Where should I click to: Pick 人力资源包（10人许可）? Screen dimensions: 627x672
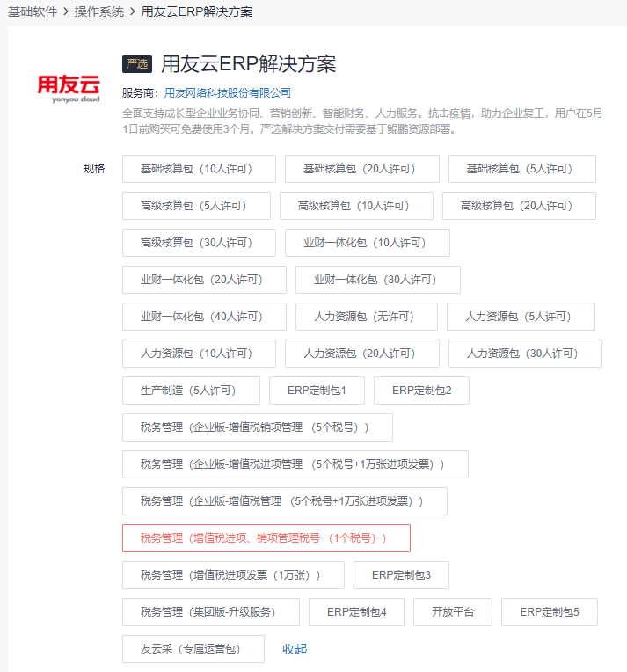(x=199, y=353)
